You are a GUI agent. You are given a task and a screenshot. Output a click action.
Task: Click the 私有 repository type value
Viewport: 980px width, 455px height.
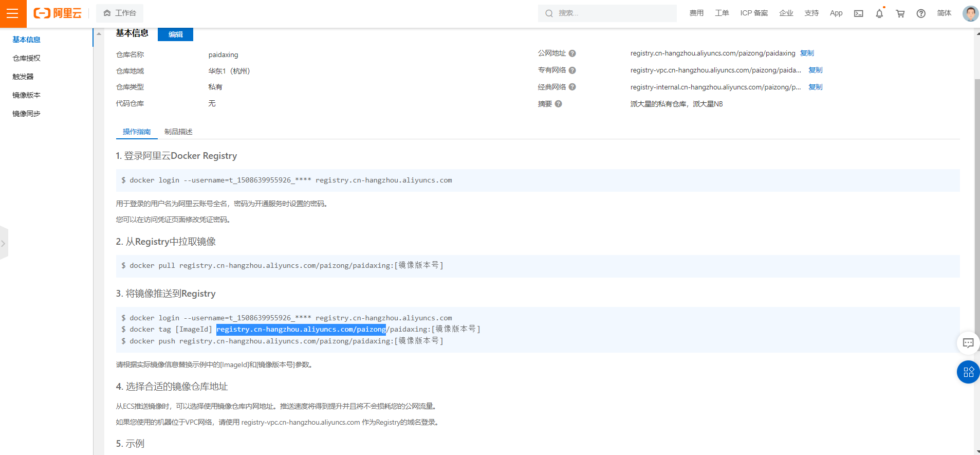click(x=215, y=87)
